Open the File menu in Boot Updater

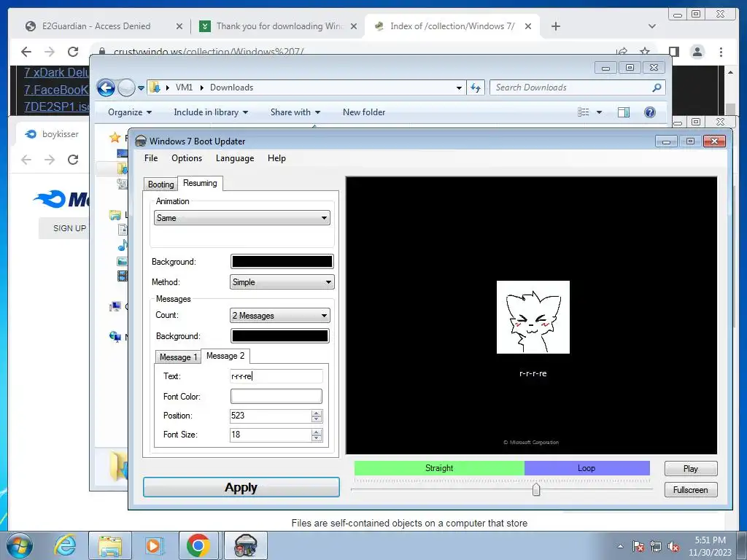pyautogui.click(x=151, y=158)
